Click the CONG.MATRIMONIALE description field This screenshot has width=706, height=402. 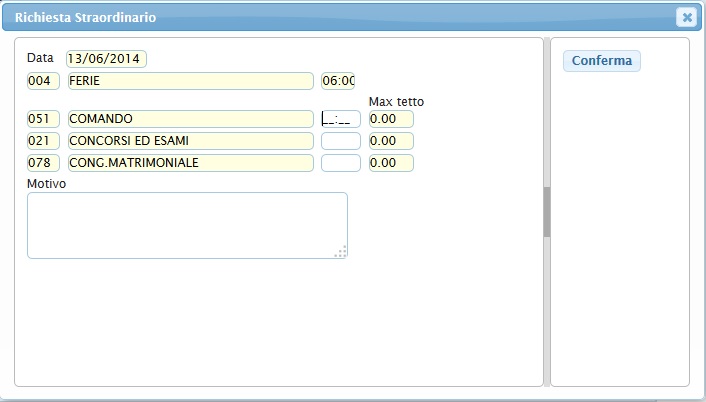(x=190, y=163)
